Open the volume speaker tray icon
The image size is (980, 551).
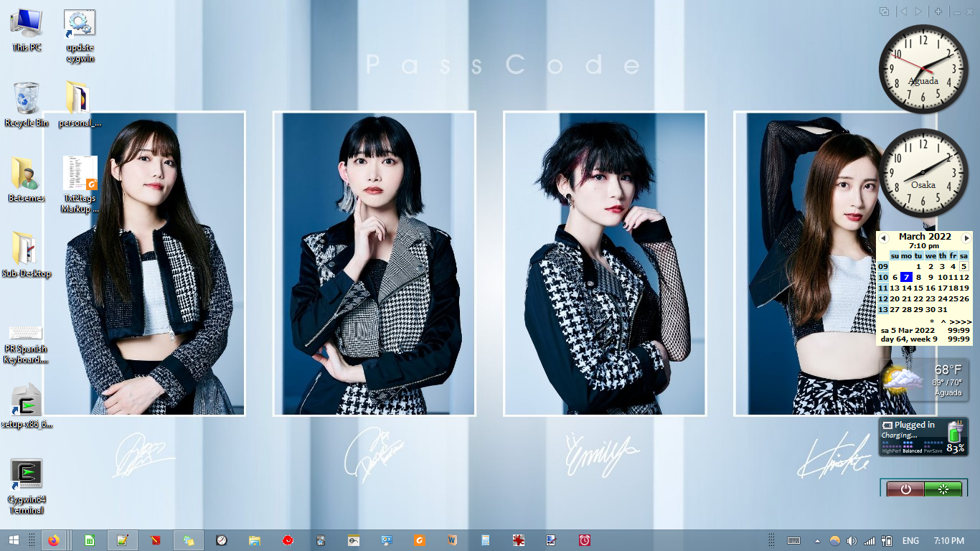point(852,540)
